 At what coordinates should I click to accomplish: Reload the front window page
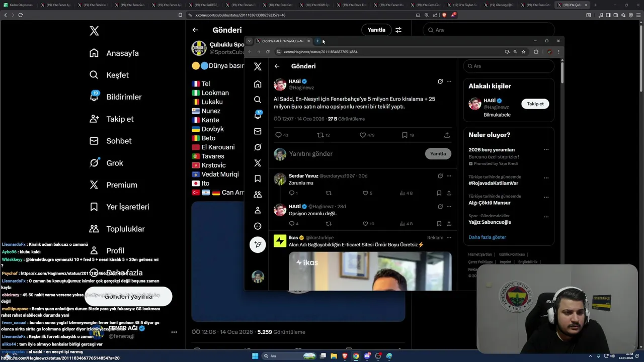pyautogui.click(x=268, y=52)
